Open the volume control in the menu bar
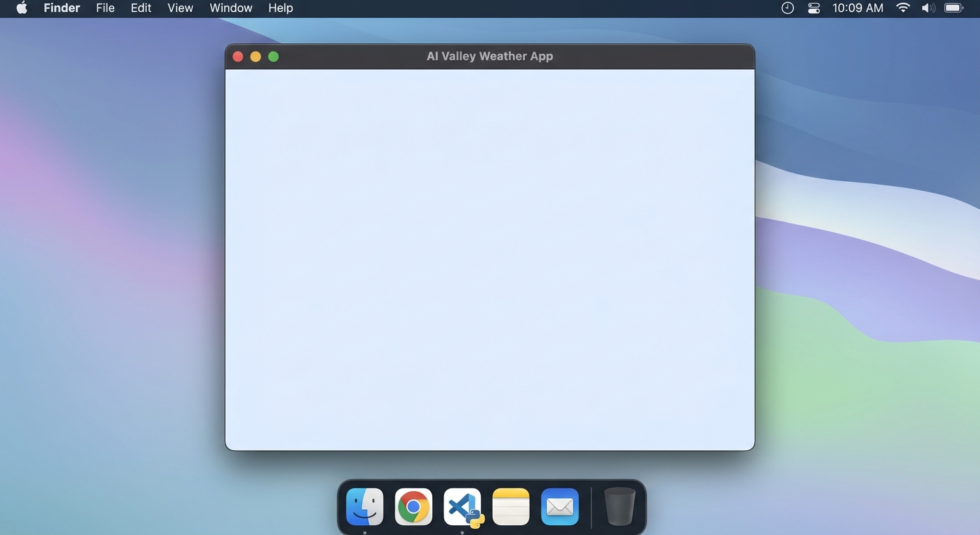The width and height of the screenshot is (980, 535). 928,8
